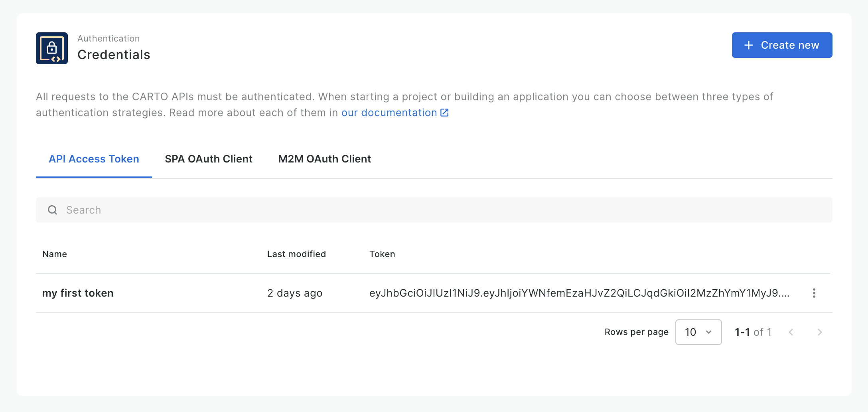The image size is (868, 412).
Task: Click the search magnifier icon
Action: pyautogui.click(x=53, y=210)
